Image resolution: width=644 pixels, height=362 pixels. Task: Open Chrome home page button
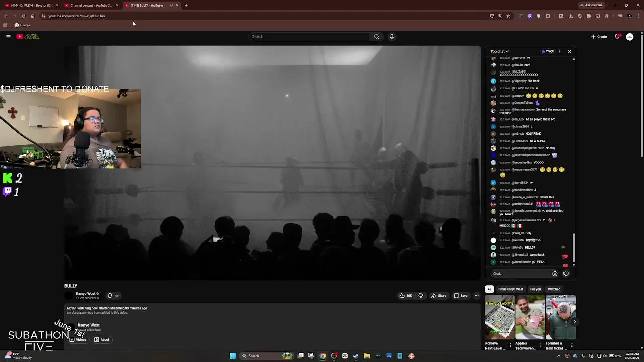(x=33, y=16)
